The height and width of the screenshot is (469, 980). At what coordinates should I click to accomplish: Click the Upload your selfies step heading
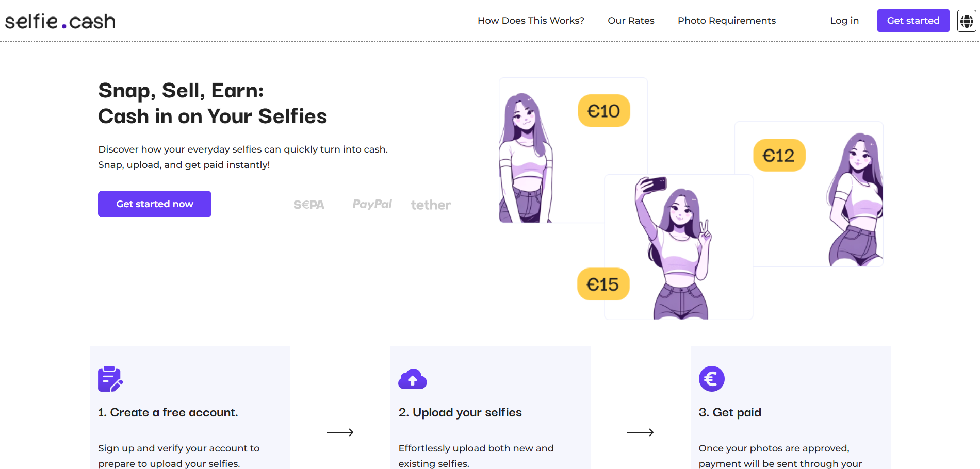click(x=460, y=412)
